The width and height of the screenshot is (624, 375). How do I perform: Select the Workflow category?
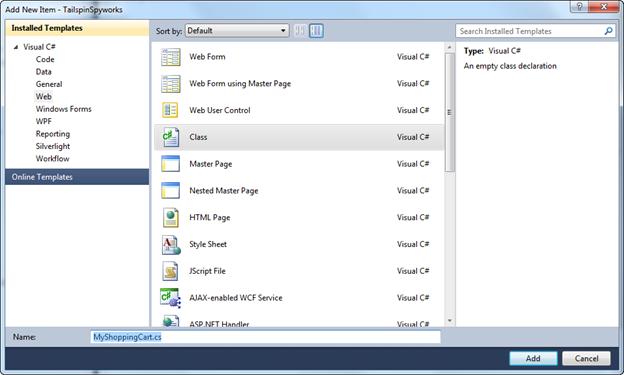pos(53,158)
